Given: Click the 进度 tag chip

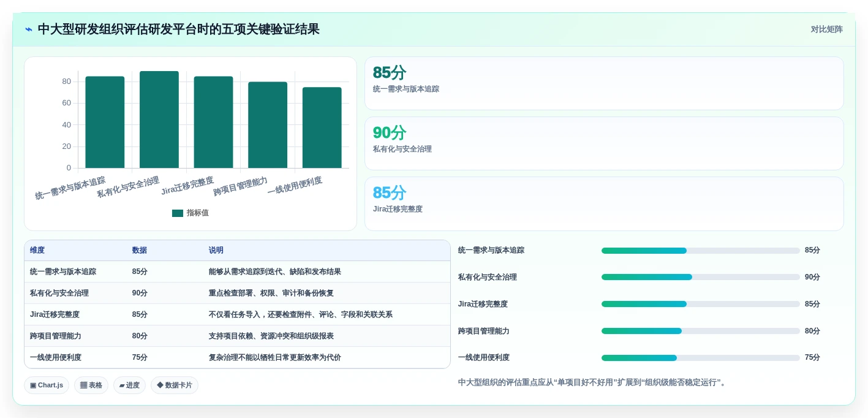Looking at the screenshot, I should tap(129, 386).
